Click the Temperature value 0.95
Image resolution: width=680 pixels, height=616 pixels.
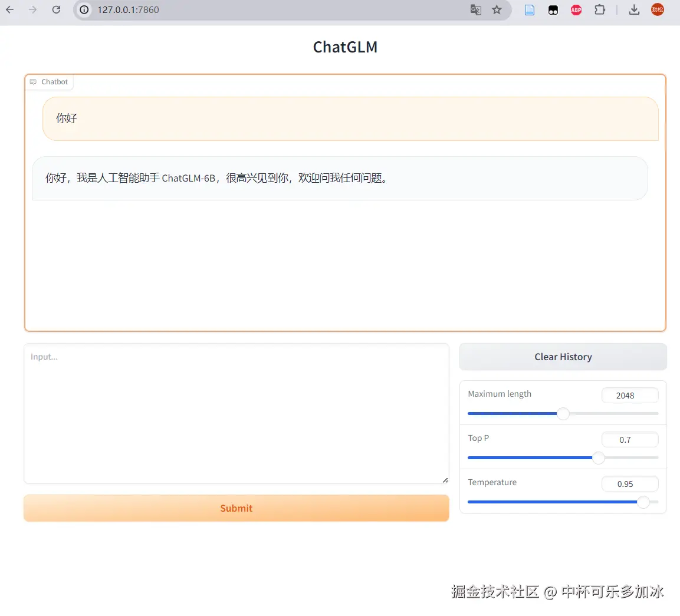[x=630, y=484]
